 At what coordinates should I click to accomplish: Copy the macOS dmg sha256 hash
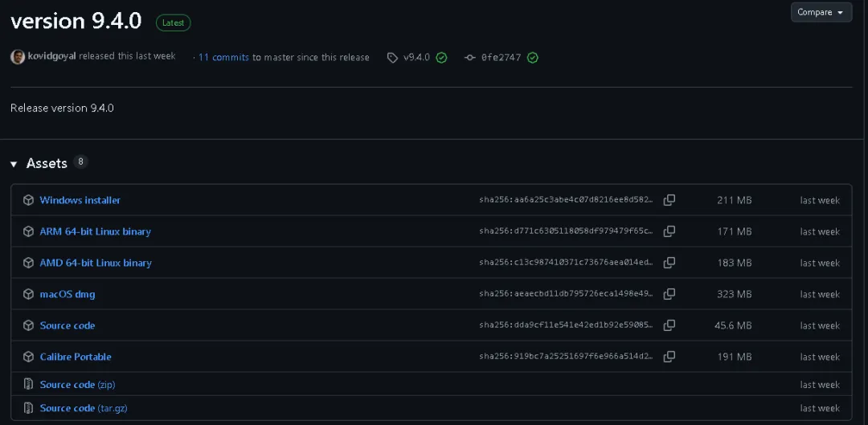tap(669, 294)
